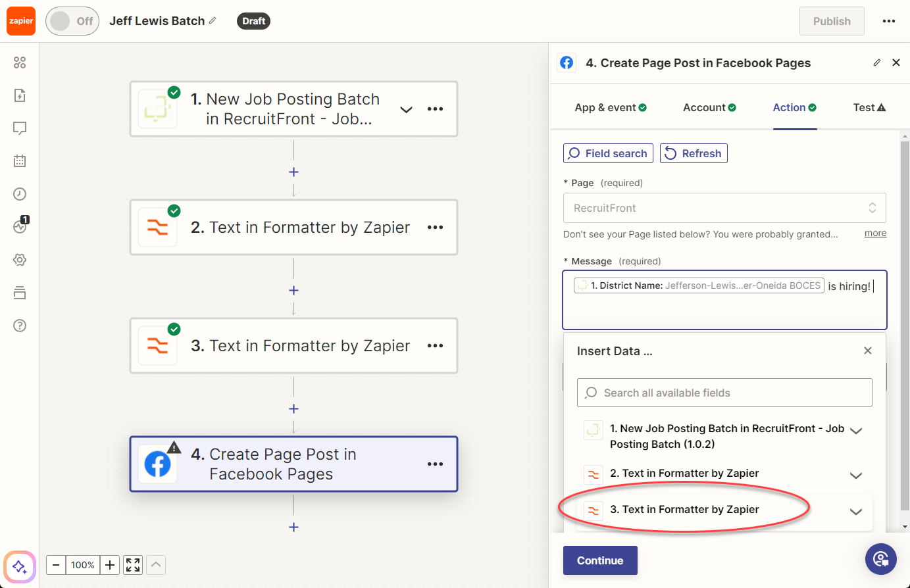
Task: Open the status activity icon with badge
Action: tap(20, 226)
